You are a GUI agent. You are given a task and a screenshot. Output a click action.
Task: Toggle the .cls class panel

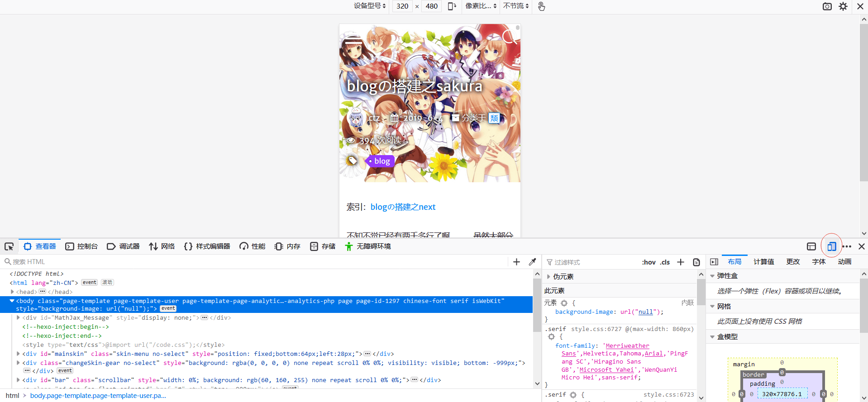(x=665, y=262)
